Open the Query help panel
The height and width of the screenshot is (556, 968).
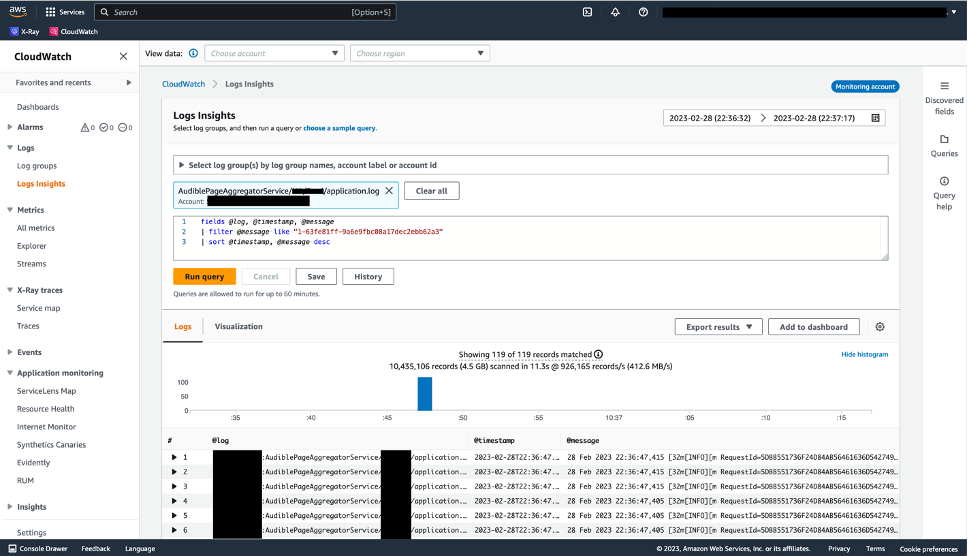coord(944,193)
